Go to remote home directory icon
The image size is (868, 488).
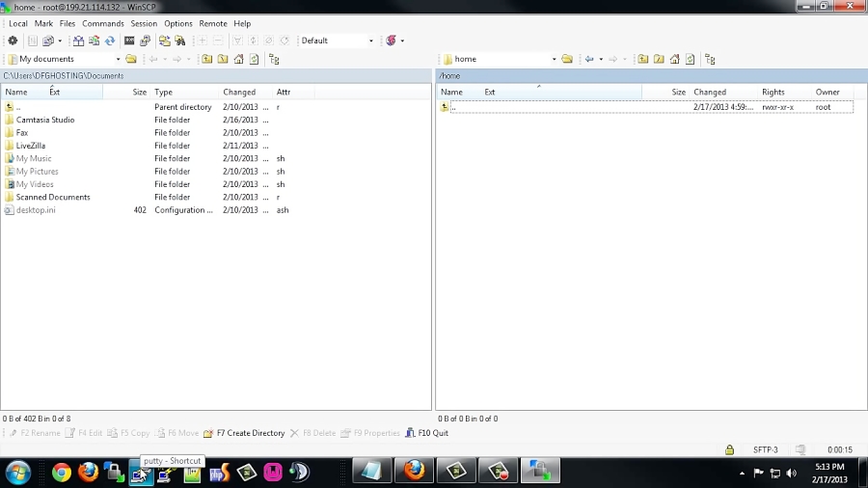674,59
